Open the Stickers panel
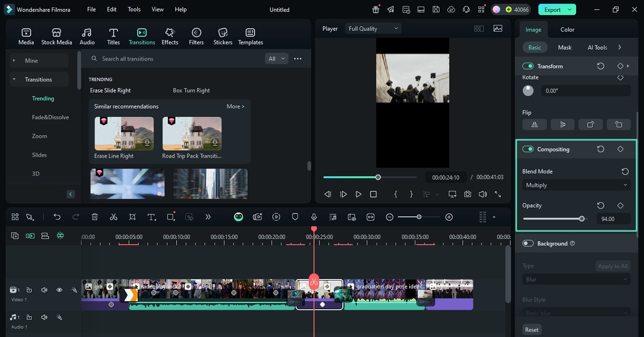Image resolution: width=644 pixels, height=337 pixels. pos(222,36)
